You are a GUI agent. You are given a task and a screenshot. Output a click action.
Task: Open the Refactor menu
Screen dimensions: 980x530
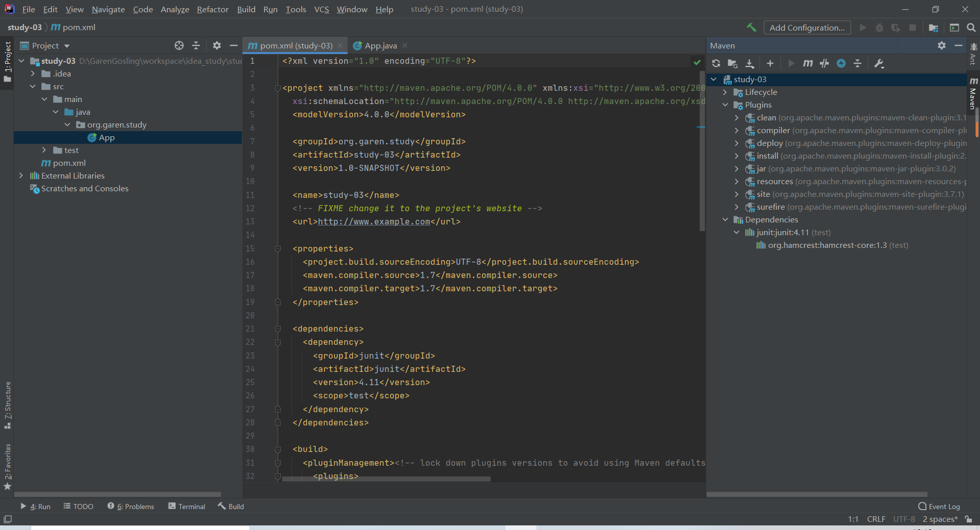[212, 9]
